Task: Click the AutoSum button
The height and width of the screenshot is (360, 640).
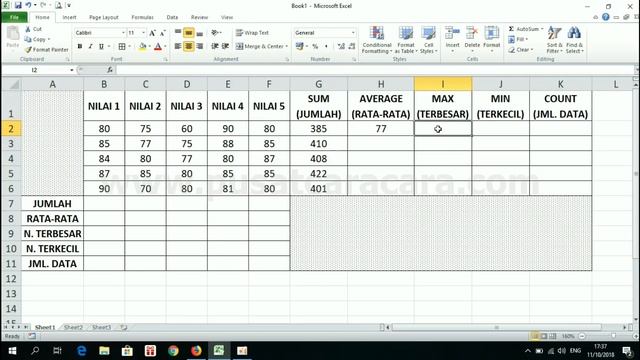Action: point(525,29)
